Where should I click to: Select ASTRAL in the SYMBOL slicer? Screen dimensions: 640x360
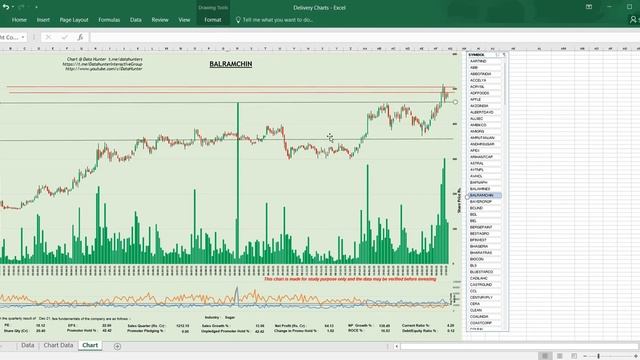click(485, 163)
